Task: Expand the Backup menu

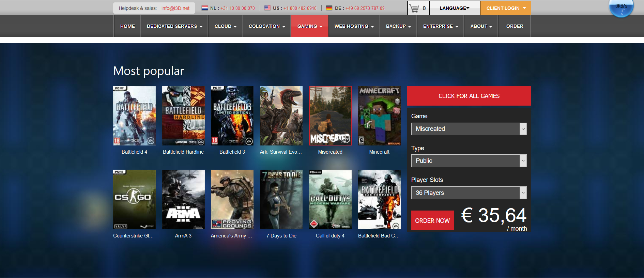Action: pos(398,26)
